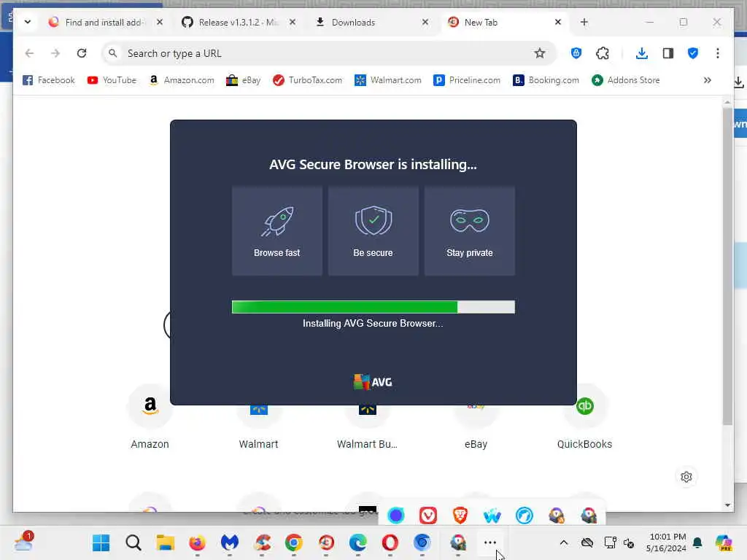Open the YouTube bookmark
Viewport: 747px width, 560px height.
(x=112, y=80)
